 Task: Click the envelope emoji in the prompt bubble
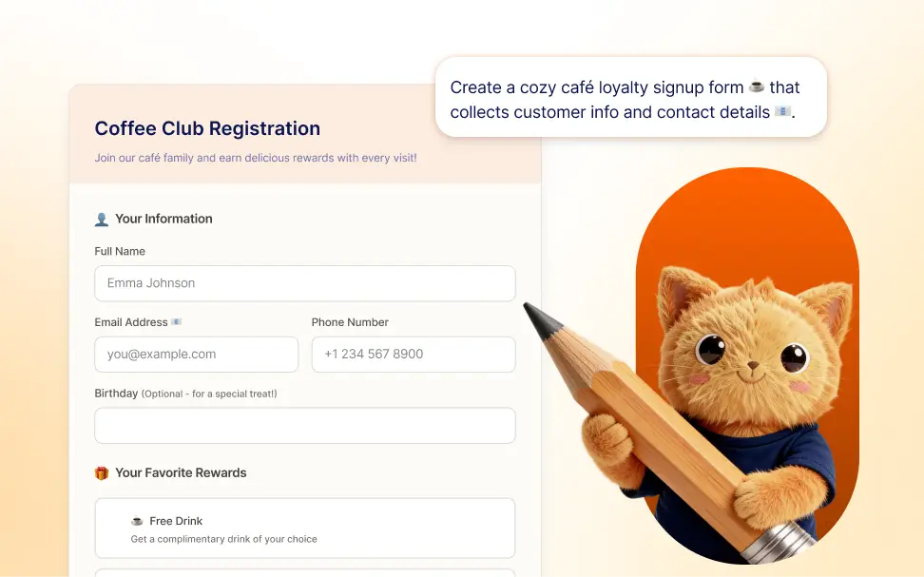[782, 111]
